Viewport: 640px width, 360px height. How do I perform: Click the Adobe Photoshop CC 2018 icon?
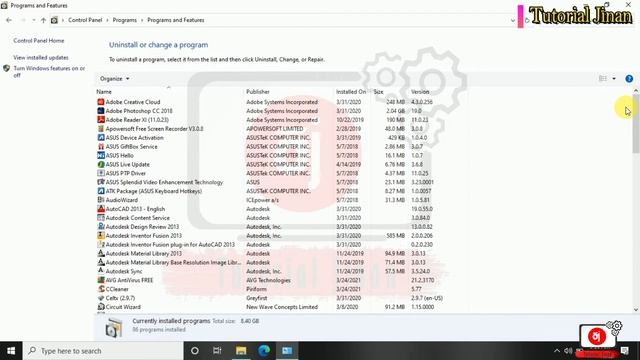click(101, 111)
